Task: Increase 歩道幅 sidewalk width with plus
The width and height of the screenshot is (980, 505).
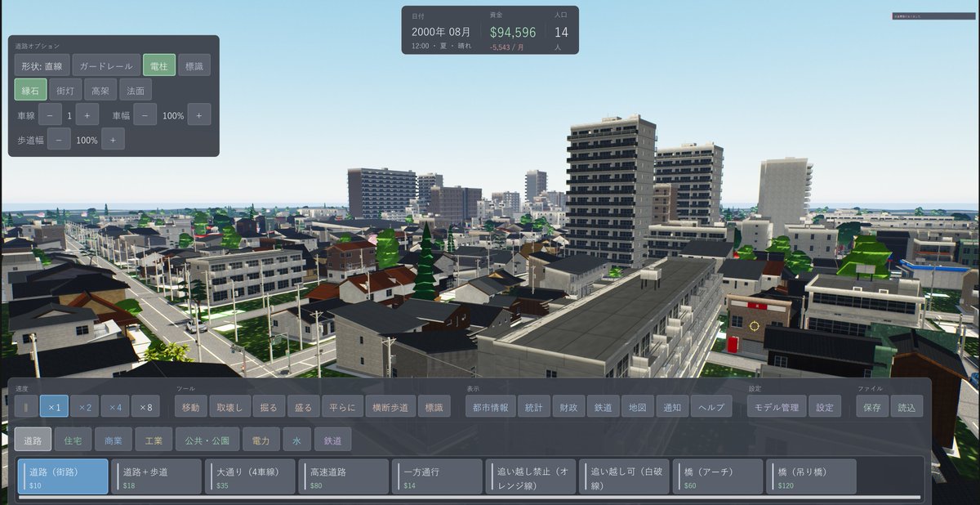Action: point(113,140)
